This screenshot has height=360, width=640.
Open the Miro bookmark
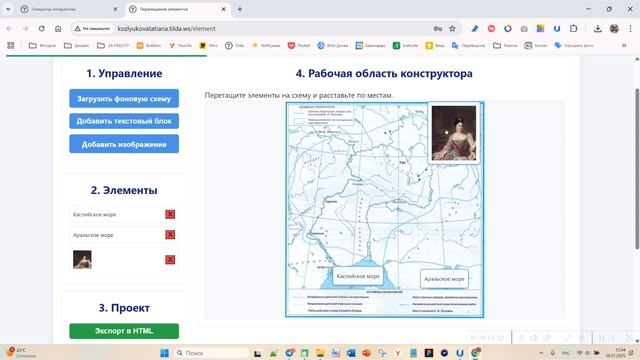208,45
